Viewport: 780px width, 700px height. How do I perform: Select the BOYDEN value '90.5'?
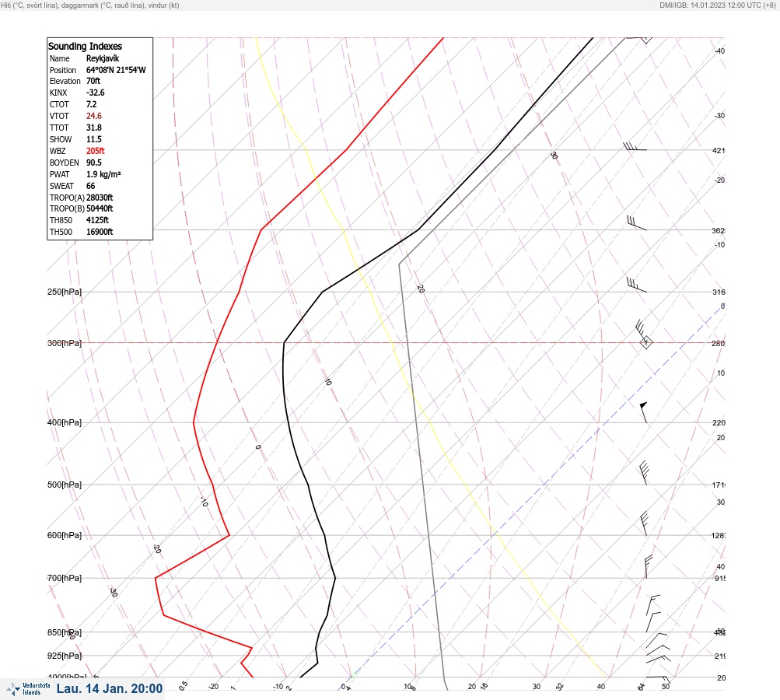point(93,163)
